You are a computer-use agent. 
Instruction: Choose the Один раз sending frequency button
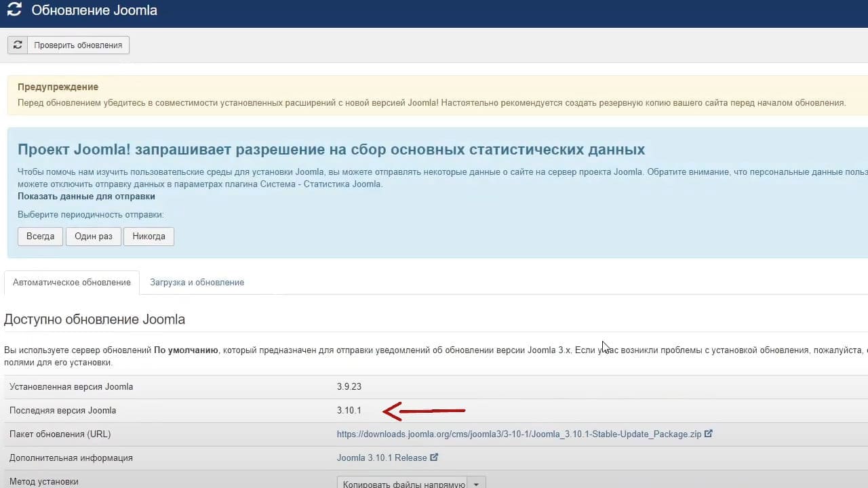point(94,237)
